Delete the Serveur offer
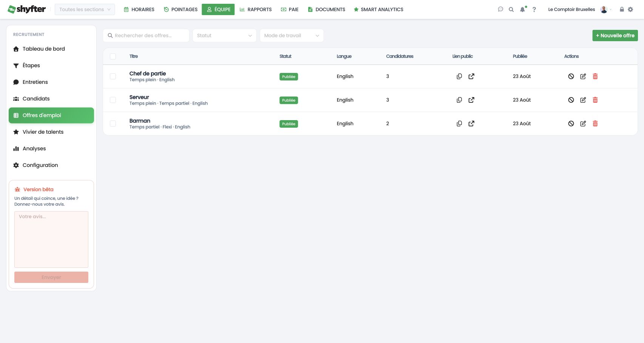This screenshot has height=343, width=644. point(595,100)
